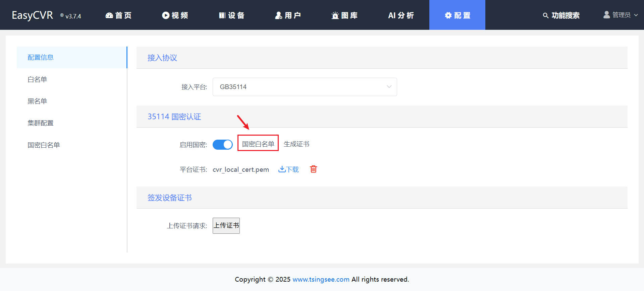Open the 设备 devices page

(231, 15)
